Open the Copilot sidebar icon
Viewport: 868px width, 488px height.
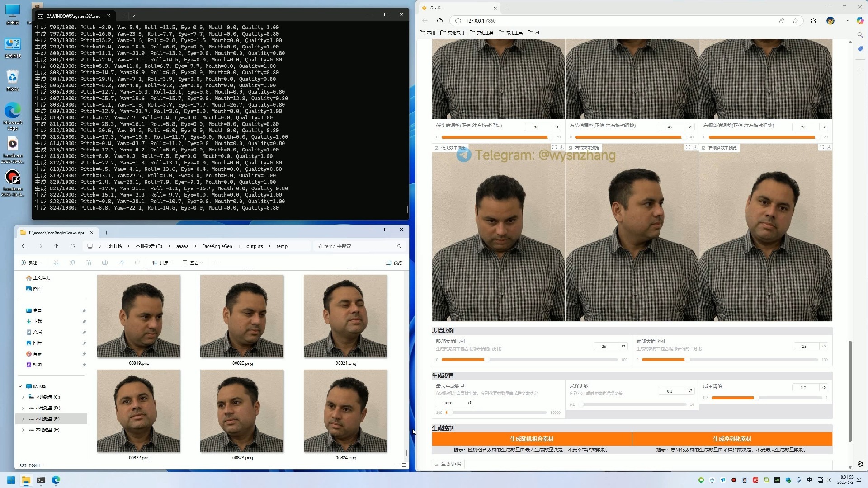point(860,21)
